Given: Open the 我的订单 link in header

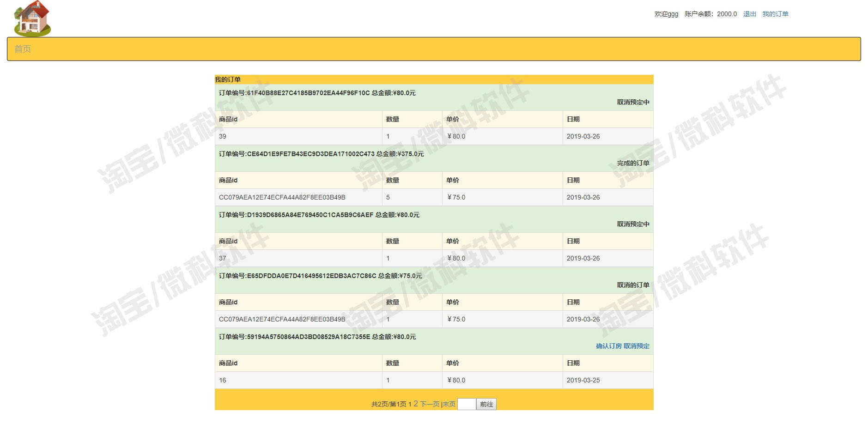Looking at the screenshot, I should tap(775, 14).
